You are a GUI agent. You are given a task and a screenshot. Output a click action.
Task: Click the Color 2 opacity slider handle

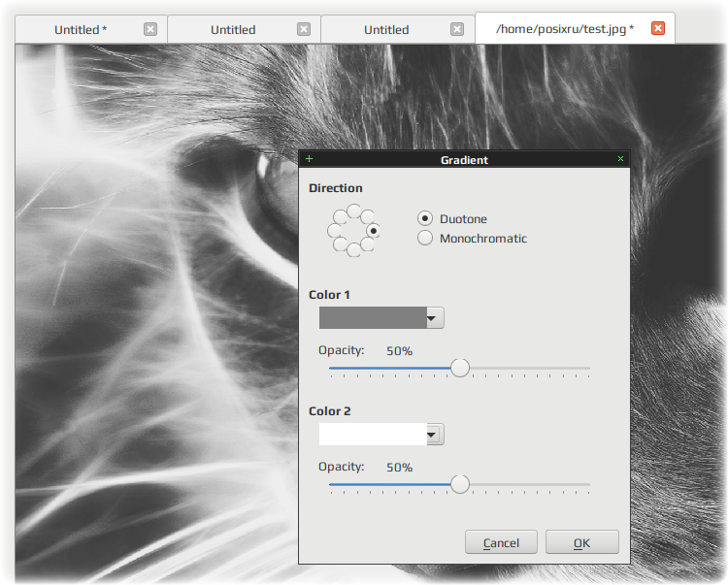pyautogui.click(x=460, y=484)
